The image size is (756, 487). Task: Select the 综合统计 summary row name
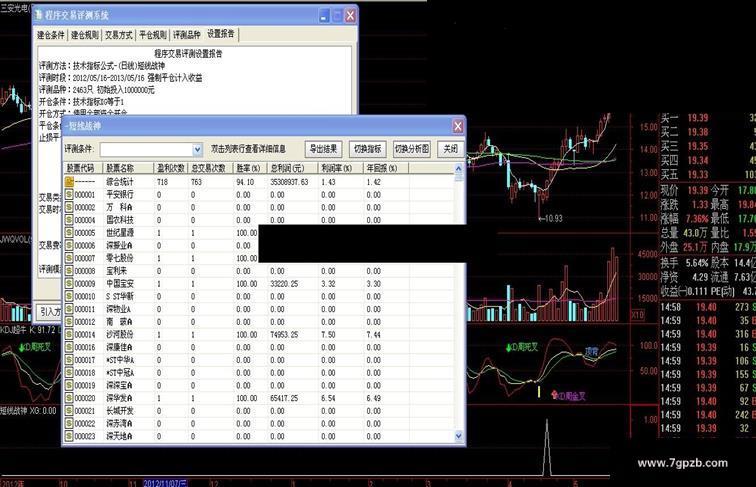120,182
